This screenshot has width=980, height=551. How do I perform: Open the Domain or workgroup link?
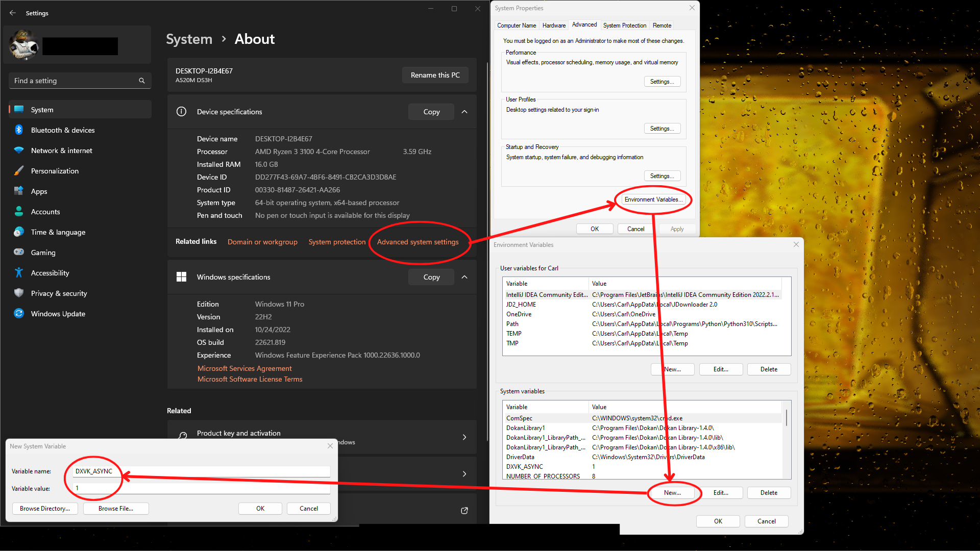(262, 242)
